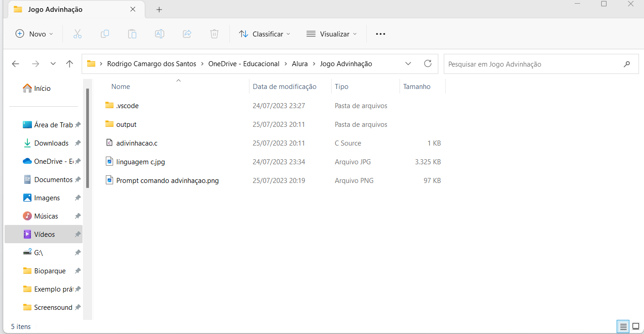644x334 pixels.
Task: Expand chevron after OneDrive - Educacional breadcrumb
Action: coord(286,64)
